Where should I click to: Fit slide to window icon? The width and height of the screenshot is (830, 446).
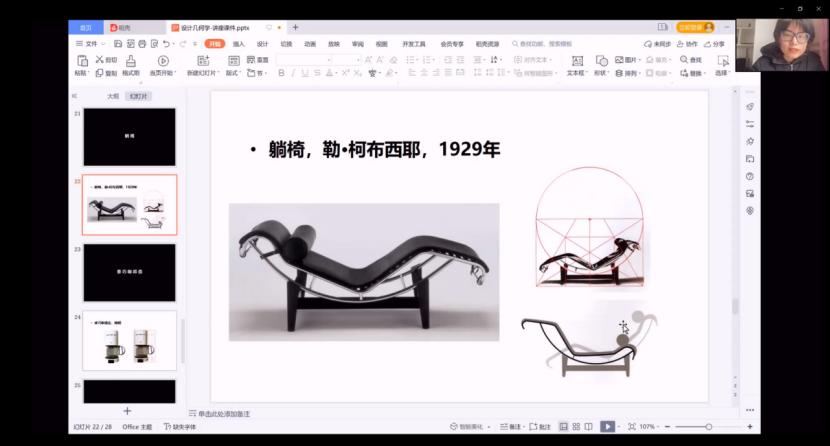pos(631,426)
